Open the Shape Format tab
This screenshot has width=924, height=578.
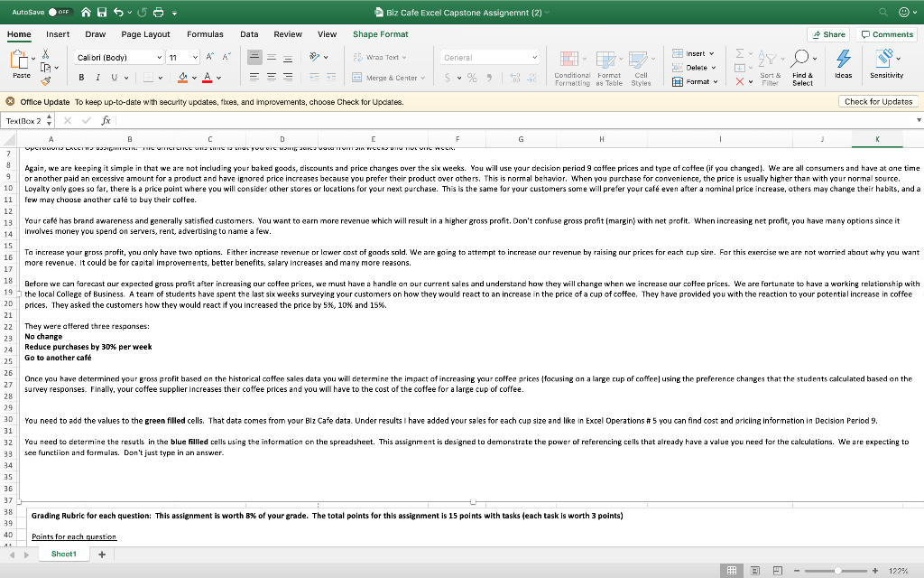(381, 34)
